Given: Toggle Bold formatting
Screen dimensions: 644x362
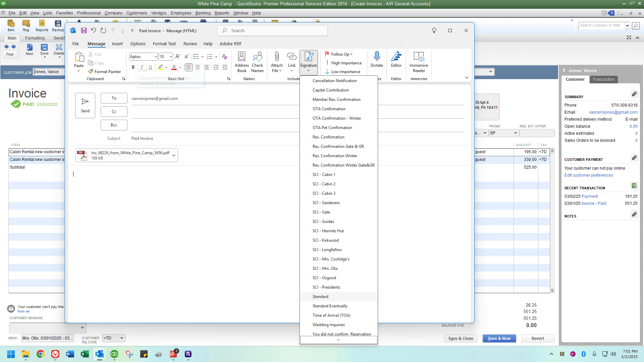Looking at the screenshot, I should (133, 67).
